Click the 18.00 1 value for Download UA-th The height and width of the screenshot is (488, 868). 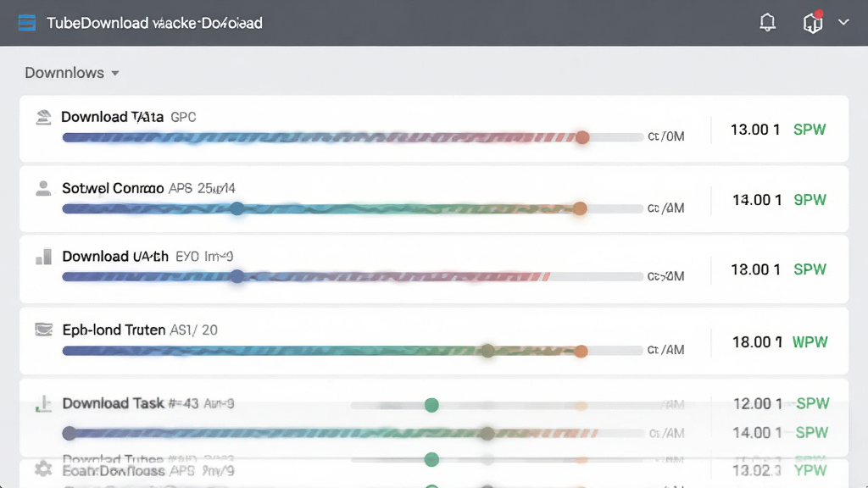[x=755, y=269]
